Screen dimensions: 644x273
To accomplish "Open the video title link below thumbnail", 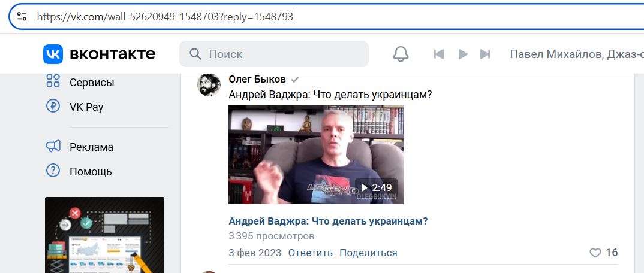I will pyautogui.click(x=328, y=222).
